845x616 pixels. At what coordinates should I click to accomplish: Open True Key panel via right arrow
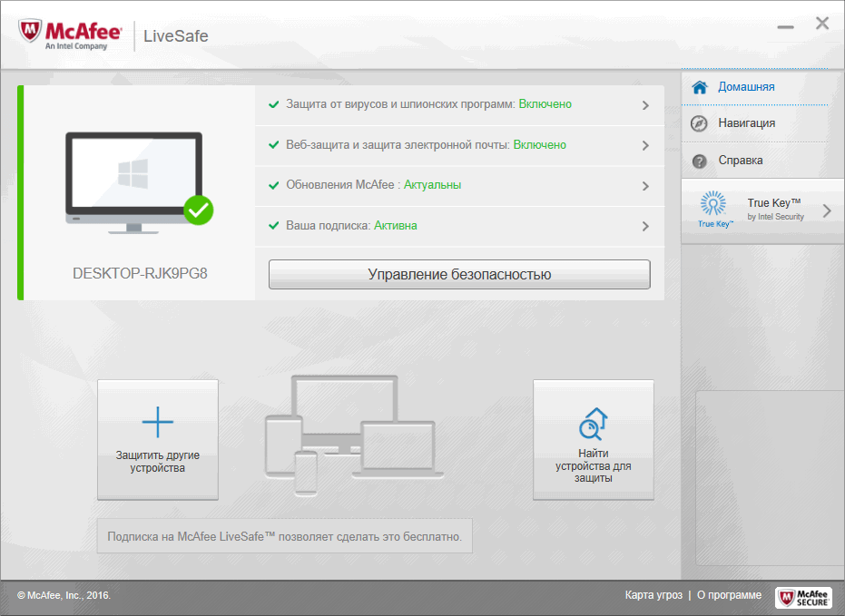coord(826,208)
